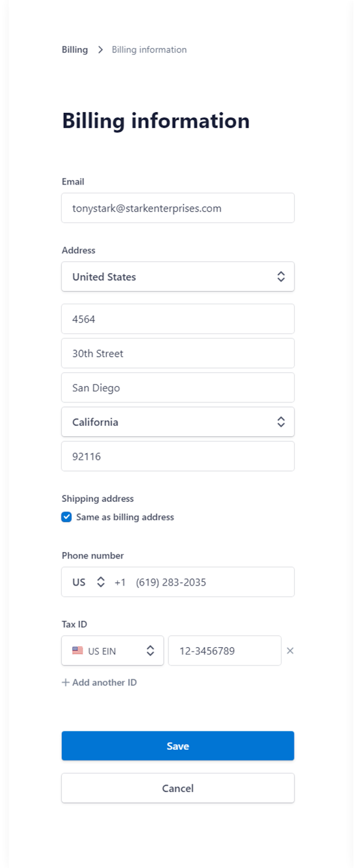This screenshot has height=868, width=361.
Task: Uncheck Same as billing address checkbox
Action: point(67,517)
